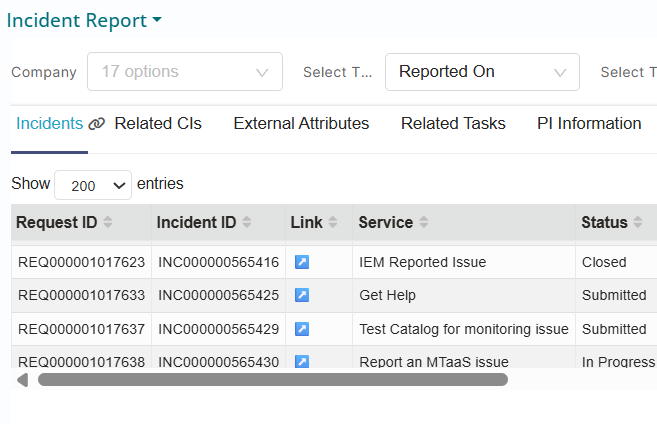Switch to the Related CIs tab
Viewport: 657px width, 424px height.
(x=158, y=124)
